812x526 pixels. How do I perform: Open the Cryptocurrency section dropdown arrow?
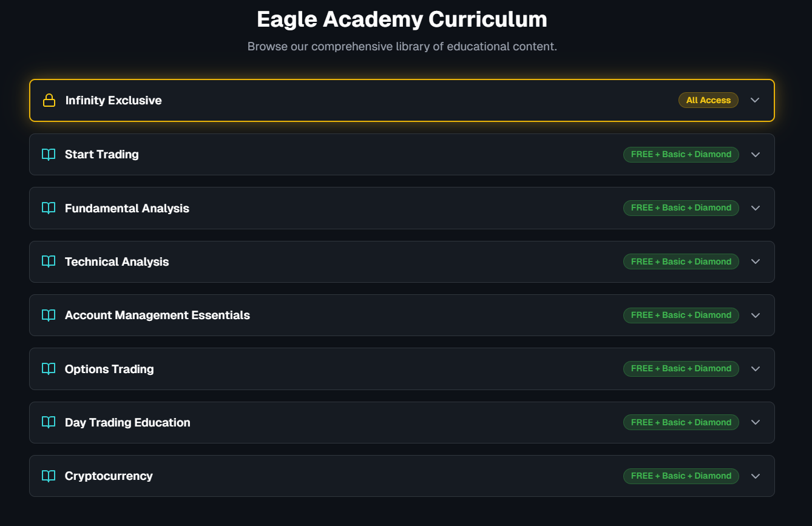coord(756,476)
